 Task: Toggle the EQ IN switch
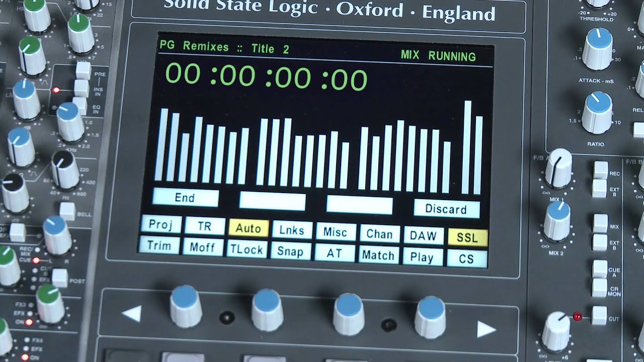(79, 106)
